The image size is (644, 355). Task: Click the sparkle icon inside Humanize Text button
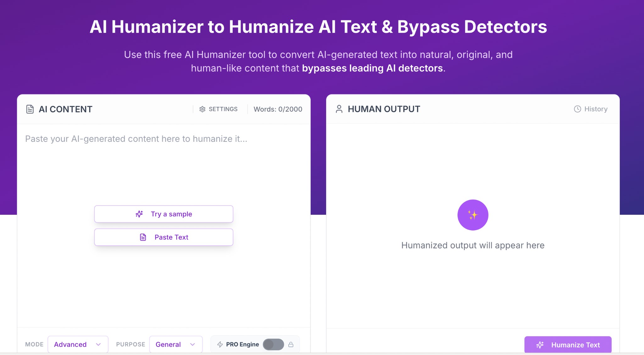click(540, 345)
